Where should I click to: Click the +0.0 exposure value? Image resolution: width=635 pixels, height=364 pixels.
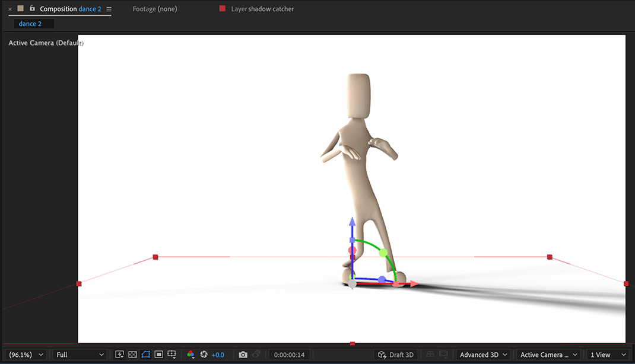(218, 355)
